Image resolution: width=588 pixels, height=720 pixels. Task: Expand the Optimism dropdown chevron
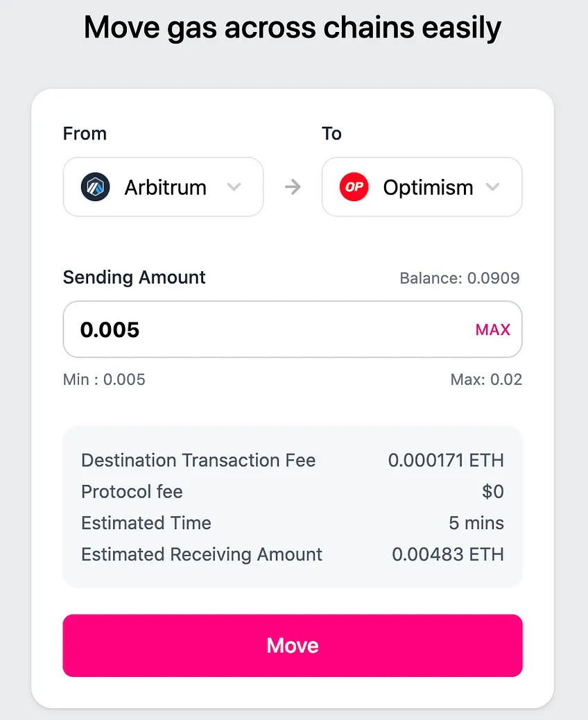[492, 187]
